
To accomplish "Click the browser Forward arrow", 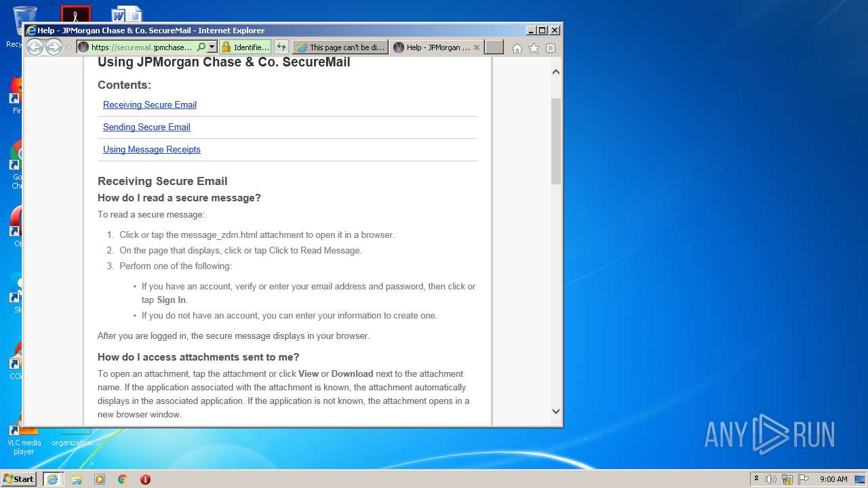I will 54,47.
